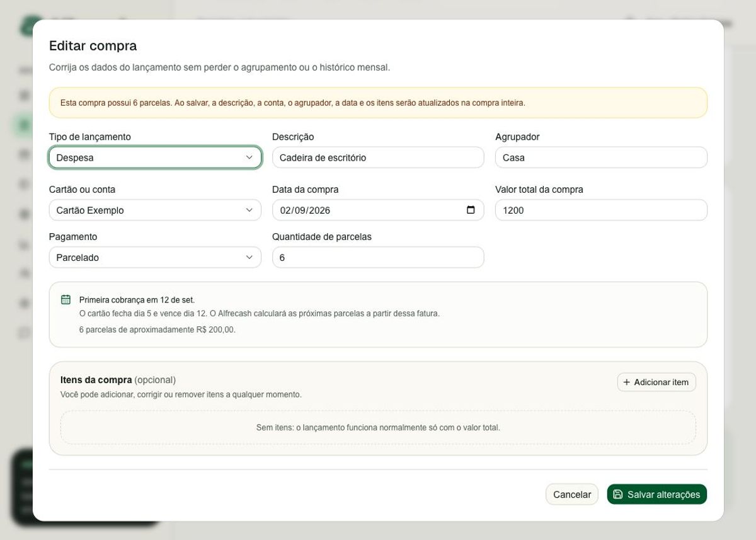Open the Pagamento dropdown showing Parcelado
Image resolution: width=756 pixels, height=540 pixels.
pos(155,257)
